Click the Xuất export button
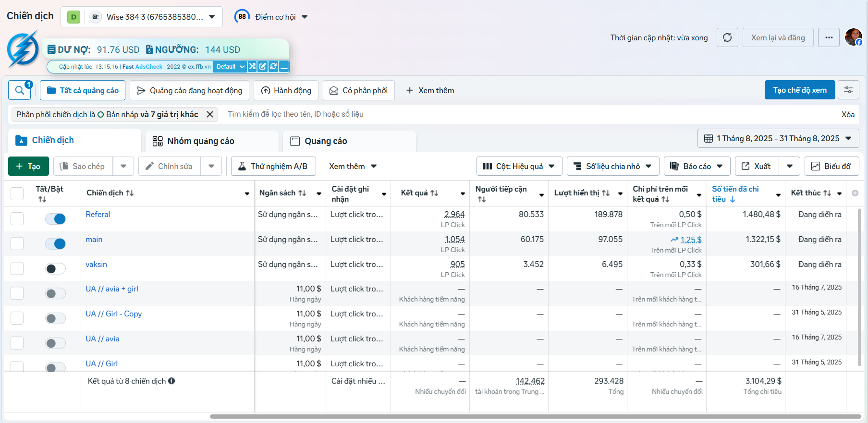 click(x=757, y=166)
